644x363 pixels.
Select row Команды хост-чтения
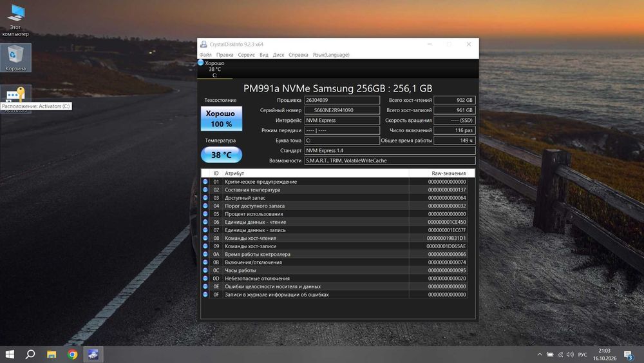coord(335,238)
